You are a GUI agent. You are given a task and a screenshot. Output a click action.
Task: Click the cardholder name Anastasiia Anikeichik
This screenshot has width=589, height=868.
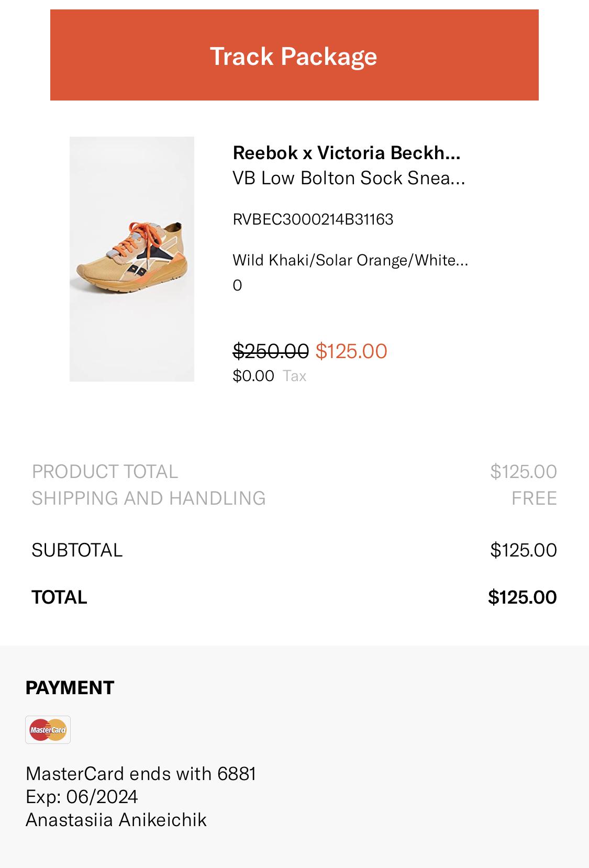pos(116,819)
